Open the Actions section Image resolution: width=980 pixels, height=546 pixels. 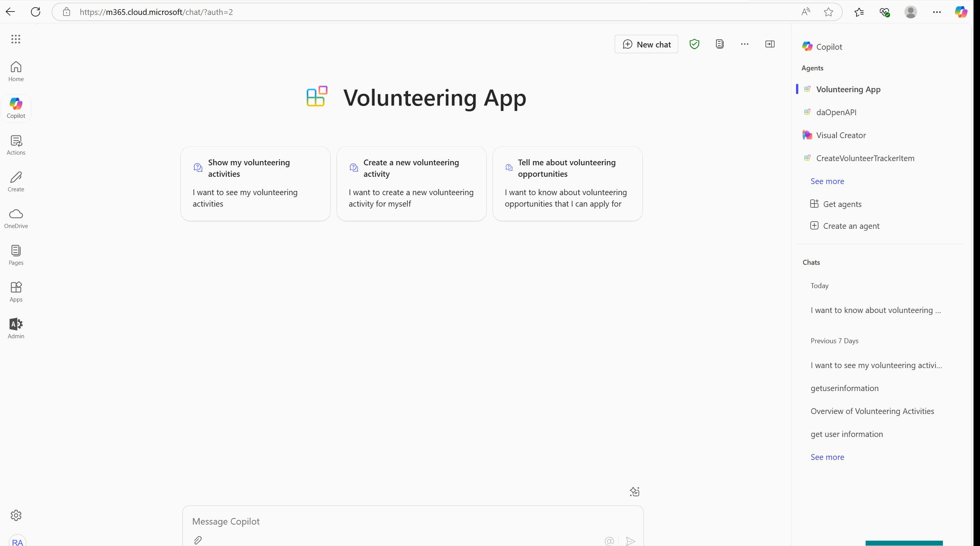click(x=16, y=145)
